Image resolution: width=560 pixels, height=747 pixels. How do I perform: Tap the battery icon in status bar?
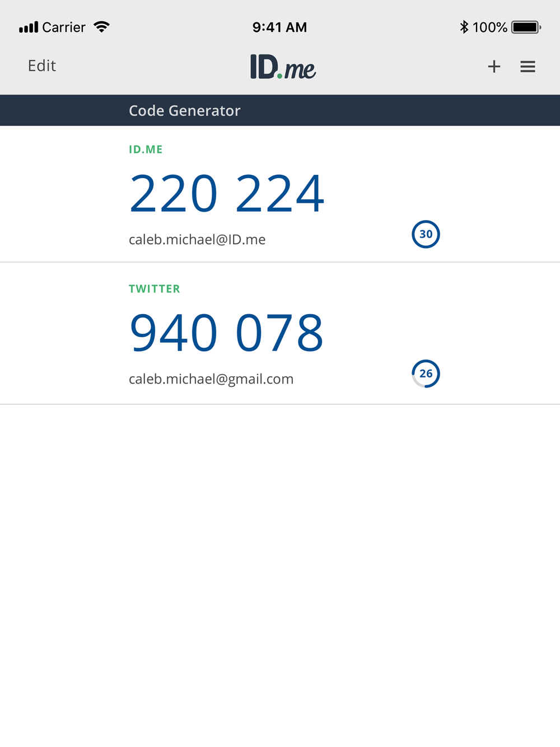526,27
